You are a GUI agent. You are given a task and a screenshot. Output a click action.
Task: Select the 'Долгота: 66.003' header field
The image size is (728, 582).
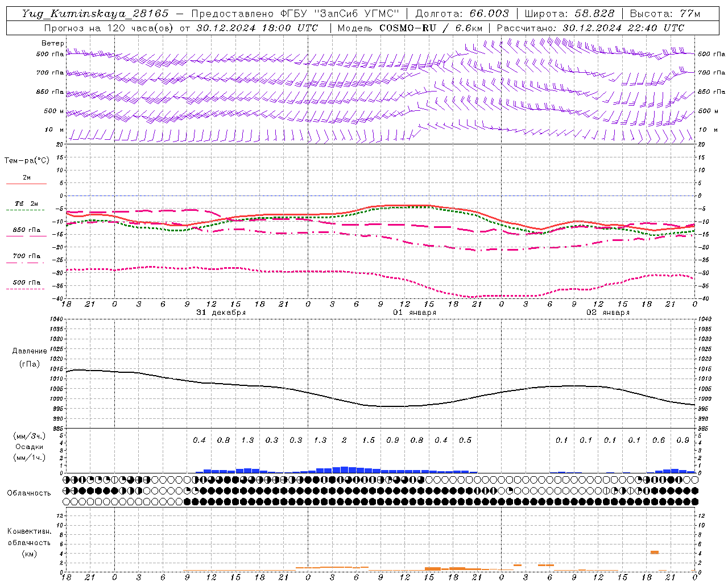(462, 14)
